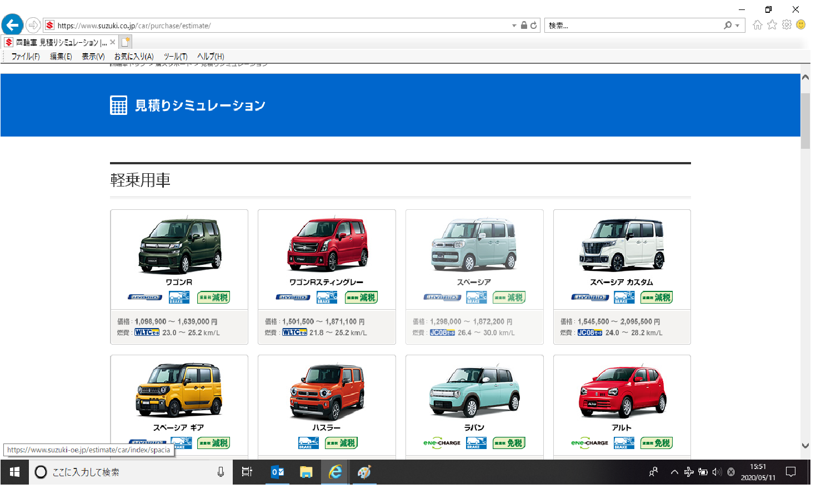Click the calculator icon in blue header
This screenshot has height=504, width=831.
coord(118,105)
